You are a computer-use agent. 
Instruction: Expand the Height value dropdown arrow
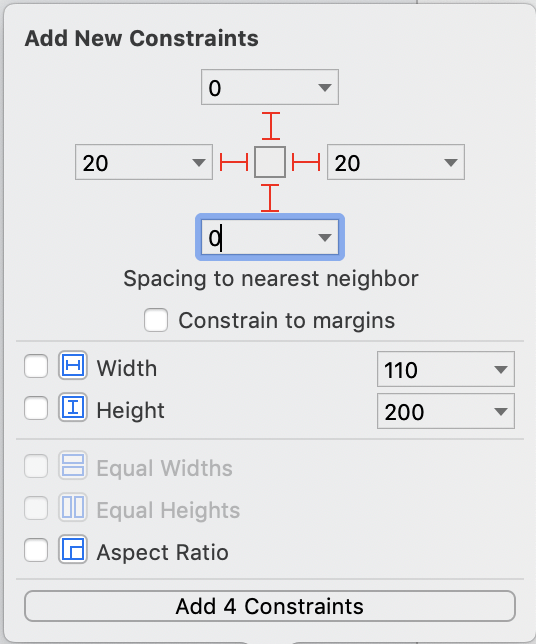point(501,412)
